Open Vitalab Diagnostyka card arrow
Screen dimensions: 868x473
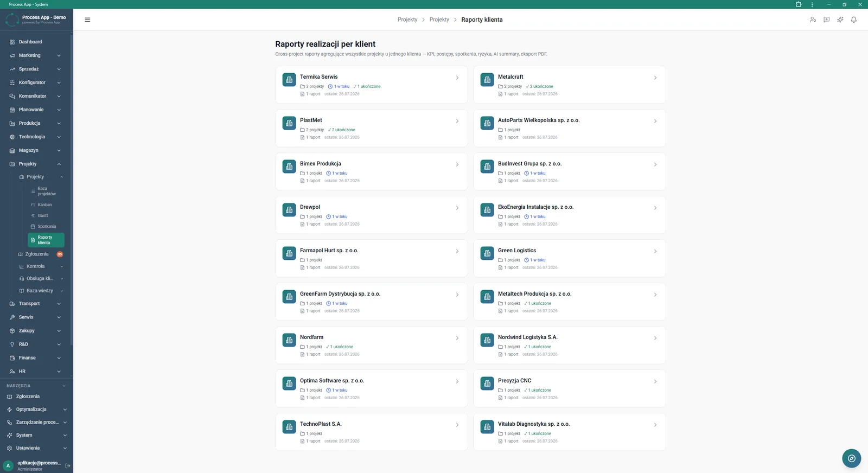[x=655, y=425]
